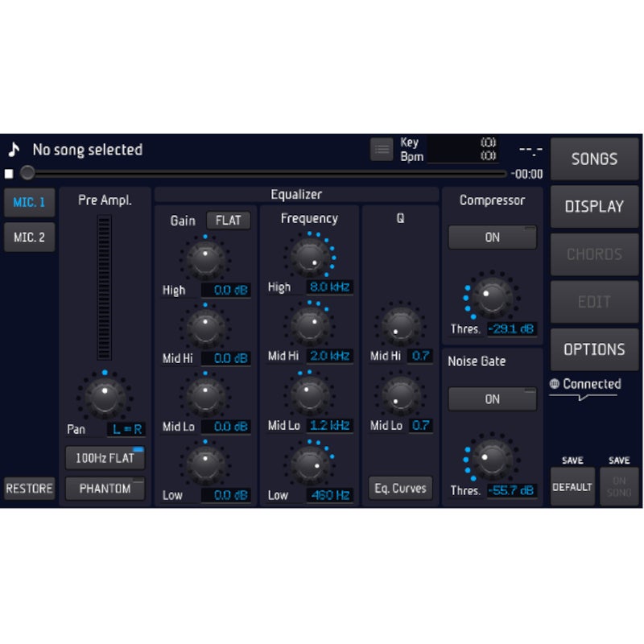Click the 1.2 kHz Mid Lo frequency value
Viewport: 644px width, 644px height.
point(330,426)
